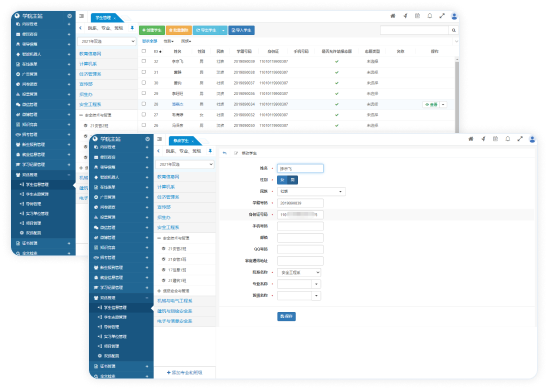Expand the dropdown arrow on the light blue export button
The height and width of the screenshot is (390, 548).
223,30
